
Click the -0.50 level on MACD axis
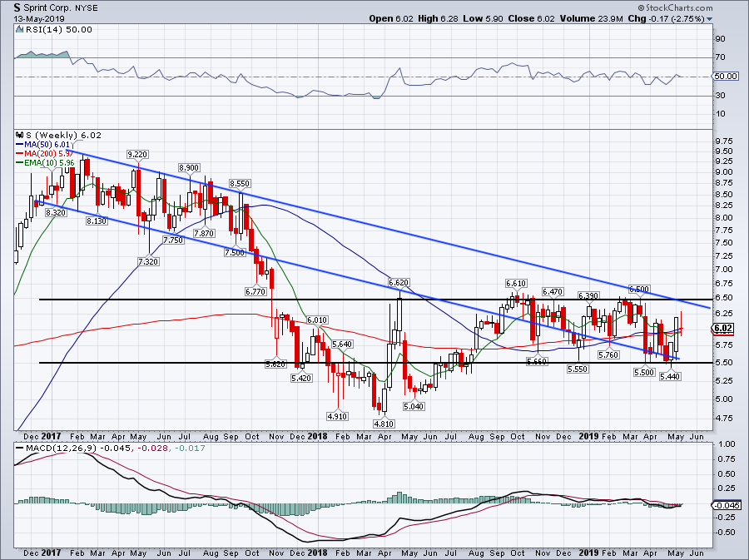tap(726, 533)
